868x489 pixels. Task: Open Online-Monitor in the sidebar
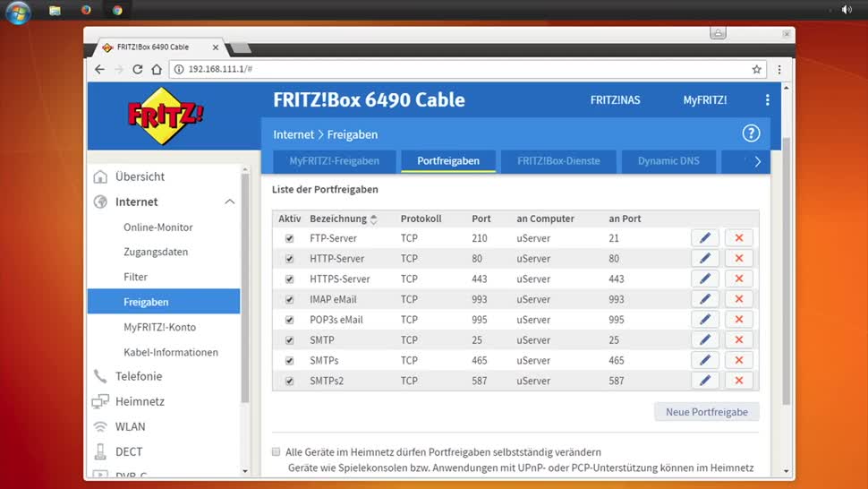[x=158, y=227]
